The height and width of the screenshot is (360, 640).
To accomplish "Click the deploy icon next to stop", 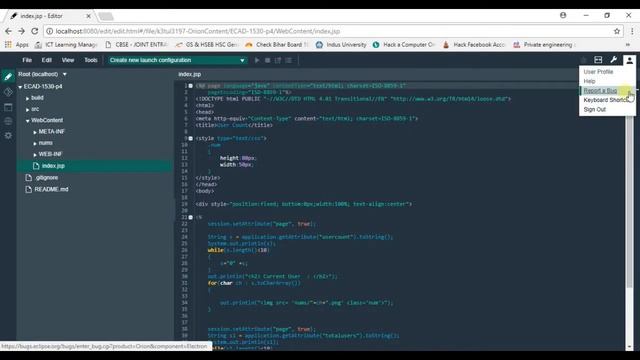I will pos(278,60).
